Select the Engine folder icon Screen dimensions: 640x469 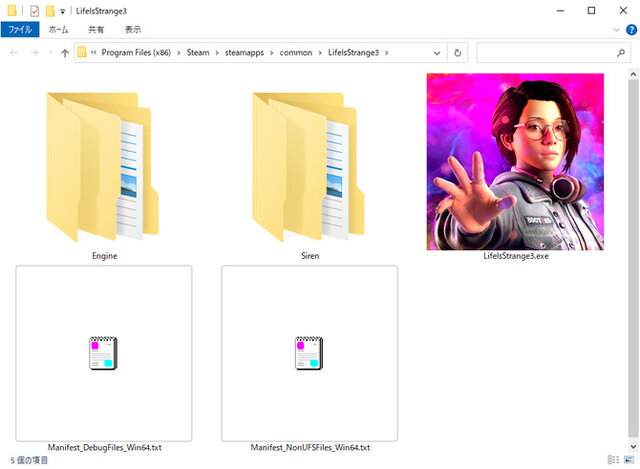[x=102, y=167]
